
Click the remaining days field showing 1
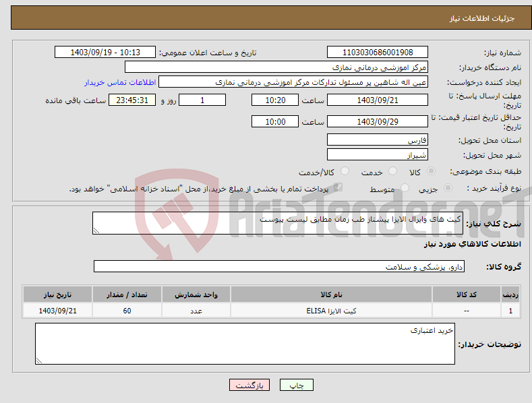(202, 100)
